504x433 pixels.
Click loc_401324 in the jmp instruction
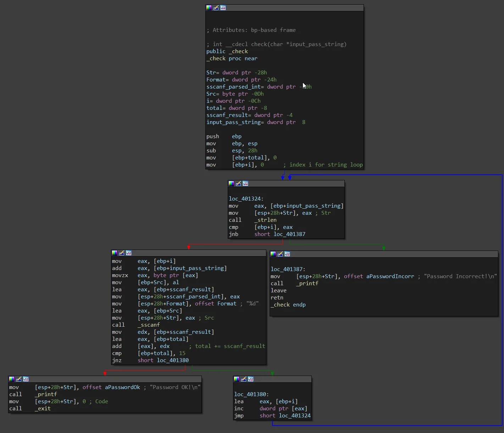pos(294,416)
